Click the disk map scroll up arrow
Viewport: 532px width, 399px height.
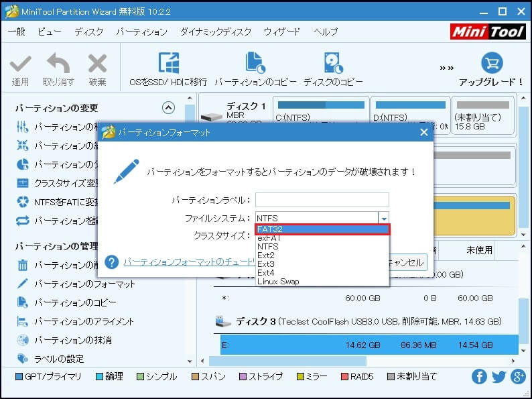523,99
